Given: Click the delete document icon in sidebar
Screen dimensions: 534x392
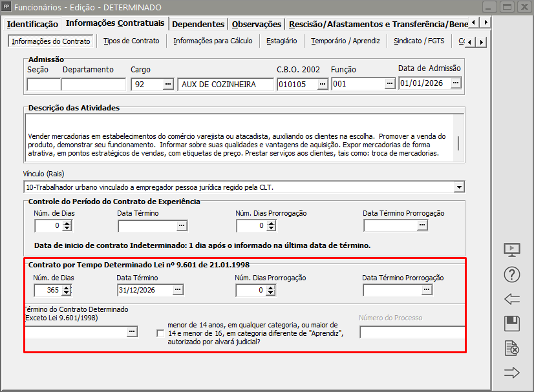Looking at the screenshot, I should coord(511,348).
